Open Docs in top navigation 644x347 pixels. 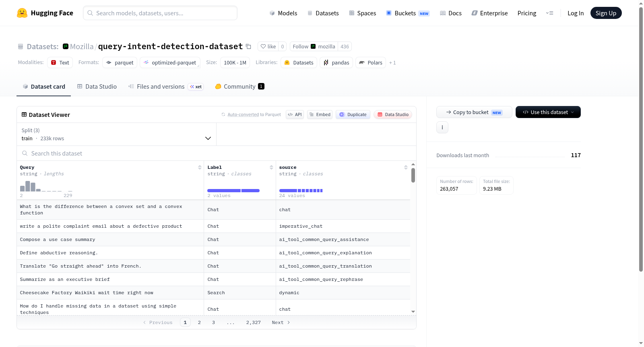pyautogui.click(x=451, y=13)
